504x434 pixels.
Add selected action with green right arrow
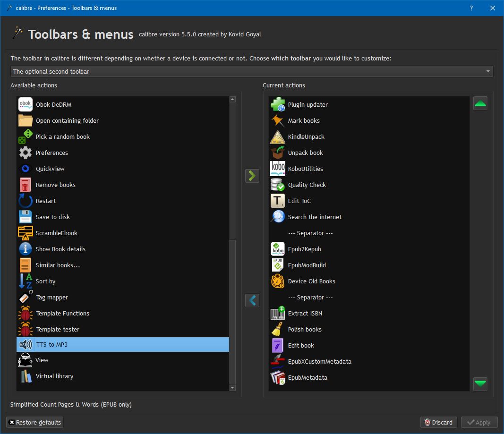click(x=252, y=176)
